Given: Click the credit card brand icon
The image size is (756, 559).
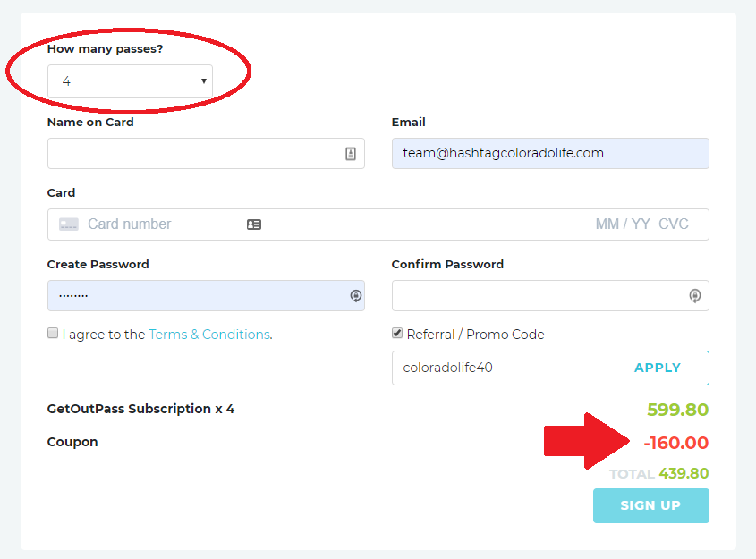Looking at the screenshot, I should tap(69, 224).
